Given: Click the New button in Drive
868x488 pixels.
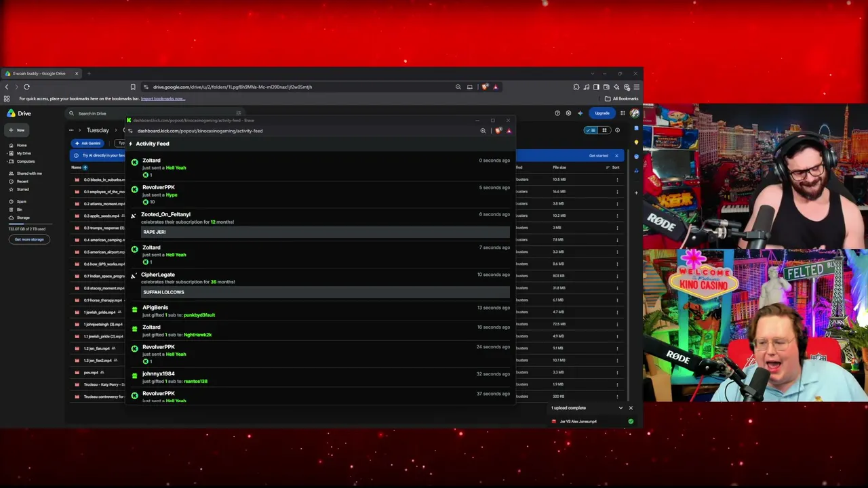Looking at the screenshot, I should pos(17,130).
